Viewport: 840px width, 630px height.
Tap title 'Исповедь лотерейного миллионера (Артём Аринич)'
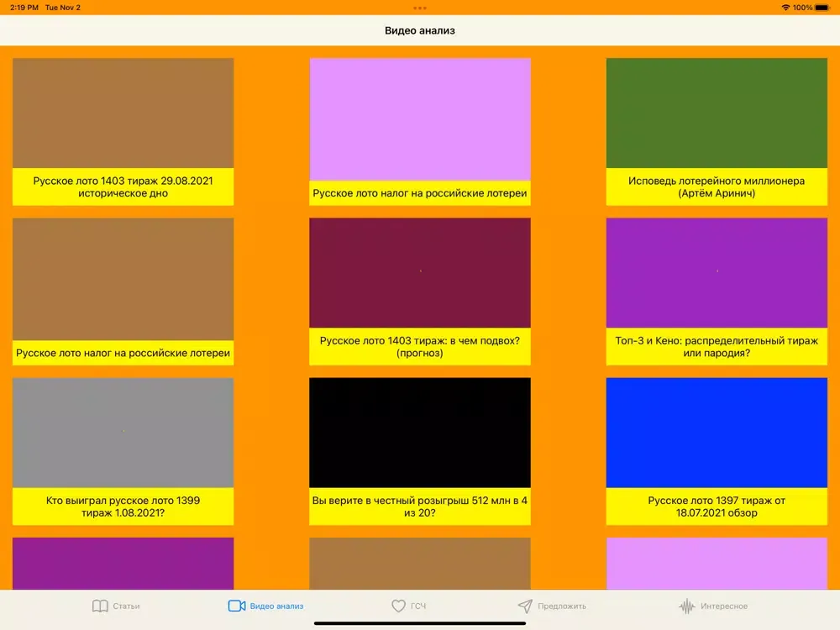(717, 187)
